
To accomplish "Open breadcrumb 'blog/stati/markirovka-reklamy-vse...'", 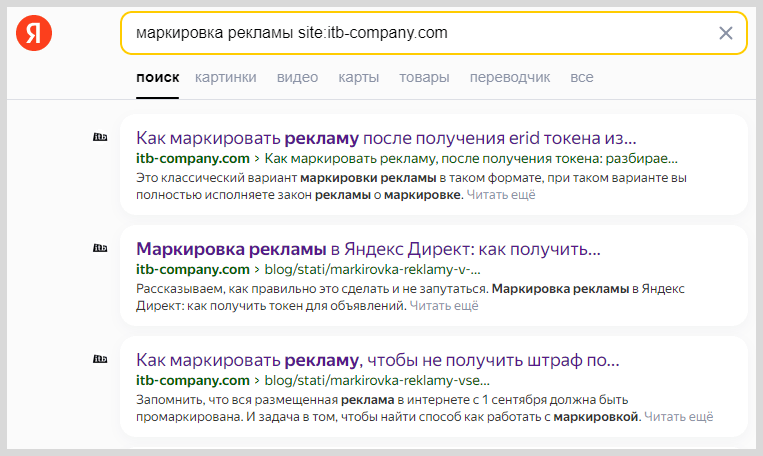I will tap(377, 381).
